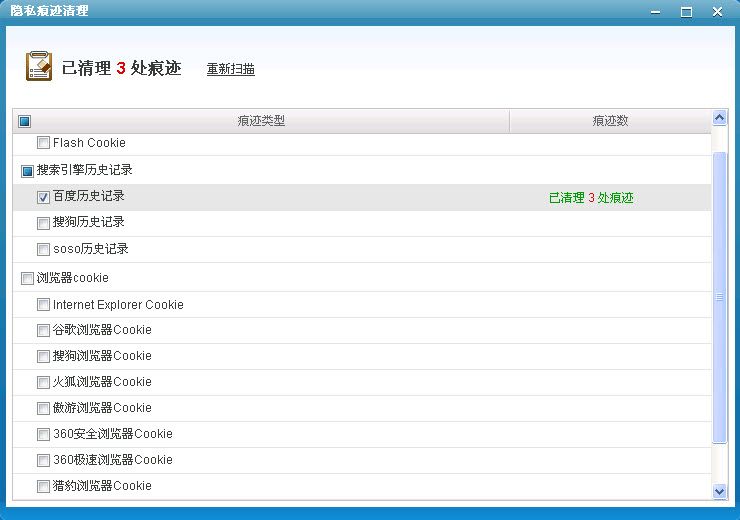This screenshot has width=740, height=520.
Task: Click 重新扫描 rescan link
Action: coord(230,69)
